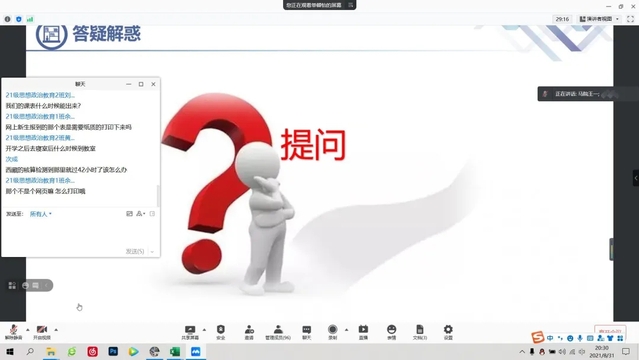Toggle meeting Recording (录制) button
Viewport: 639px width, 360px height.
pyautogui.click(x=333, y=332)
